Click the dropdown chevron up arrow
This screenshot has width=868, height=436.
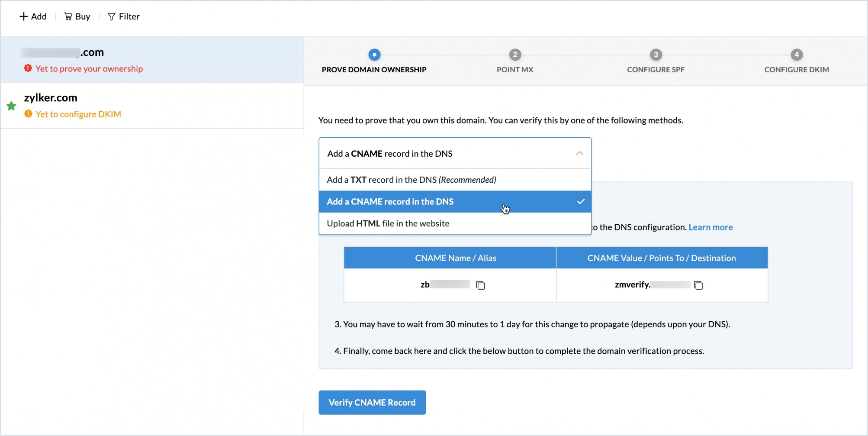coord(579,153)
